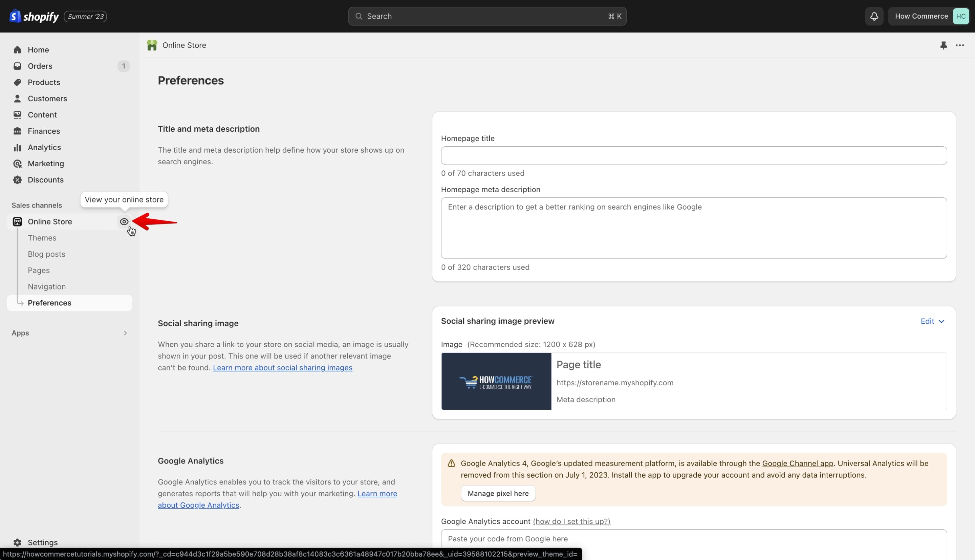Viewport: 975px width, 560px height.
Task: Select Preferences in sidebar
Action: tap(70, 303)
